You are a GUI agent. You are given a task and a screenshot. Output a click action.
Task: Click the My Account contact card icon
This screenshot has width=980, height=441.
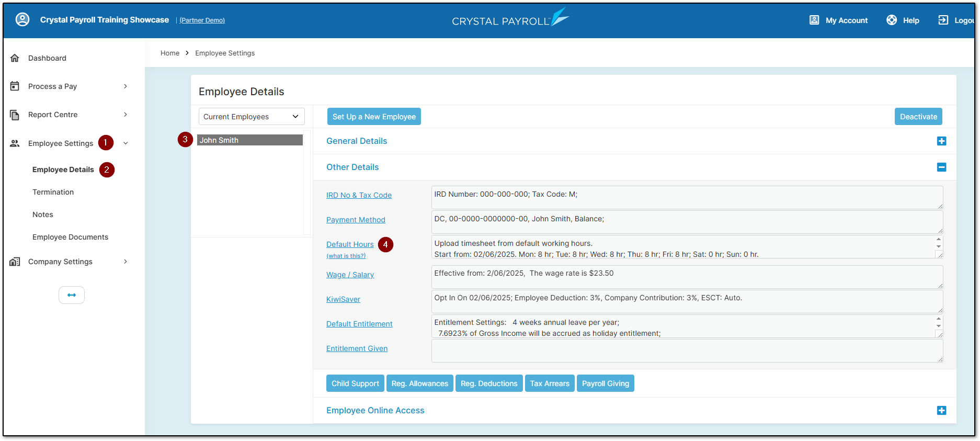point(814,20)
